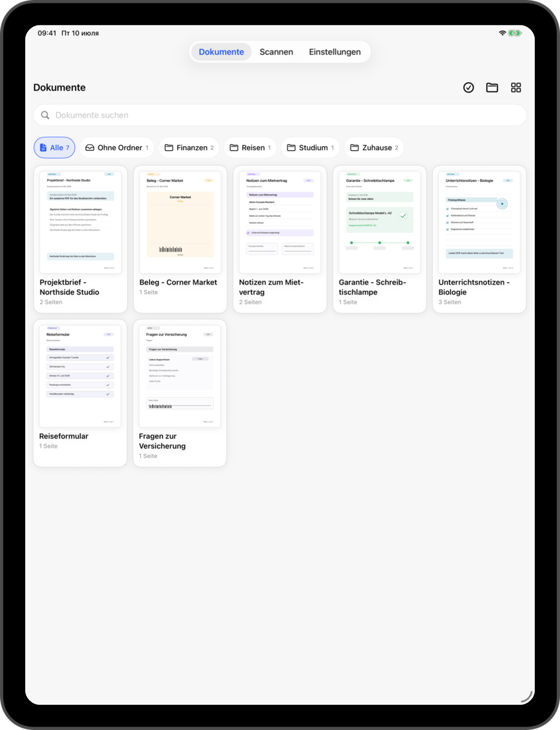This screenshot has height=730, width=560.
Task: Open Fragen zur Versicherung thumbnail
Action: [180, 376]
